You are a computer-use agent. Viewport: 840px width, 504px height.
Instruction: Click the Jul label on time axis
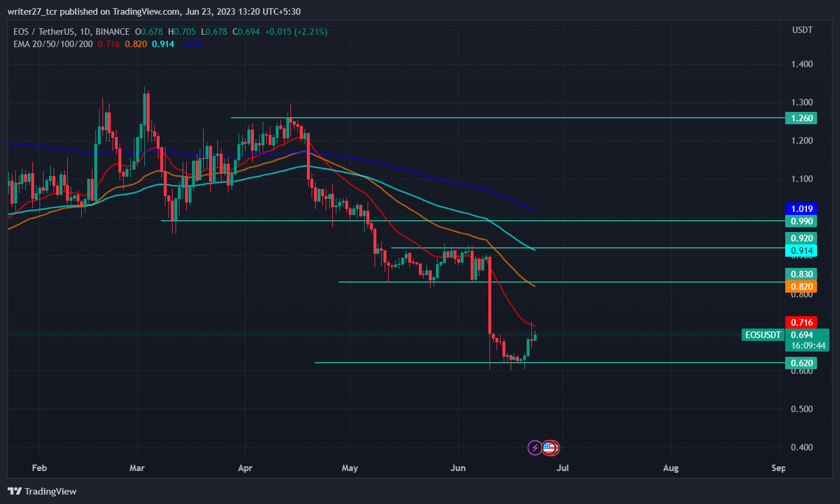coord(563,468)
